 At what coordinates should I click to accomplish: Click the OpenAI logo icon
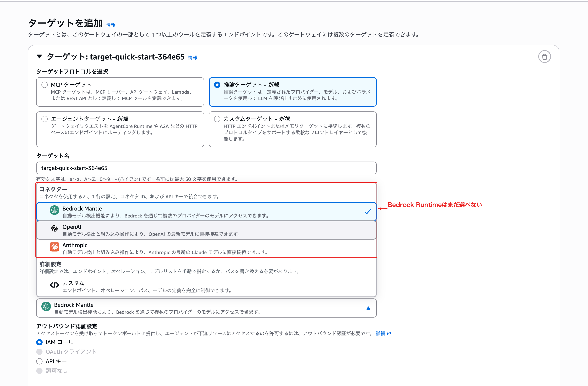(x=54, y=228)
